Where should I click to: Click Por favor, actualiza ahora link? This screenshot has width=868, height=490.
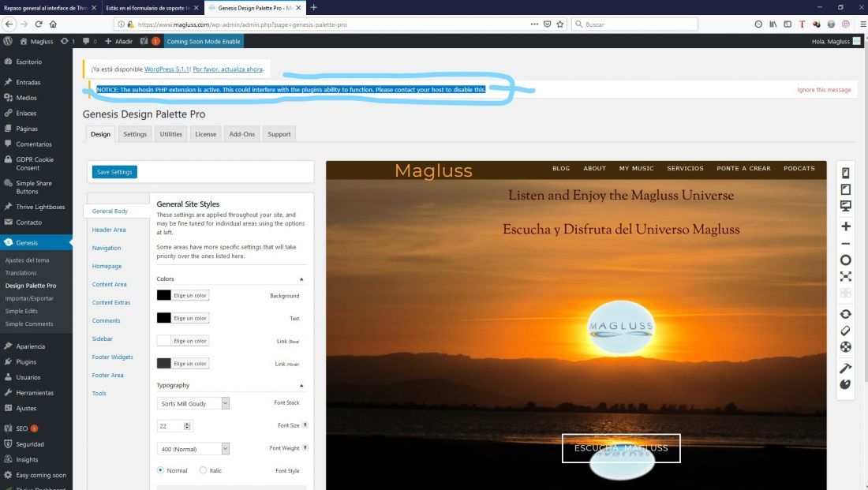(x=227, y=69)
